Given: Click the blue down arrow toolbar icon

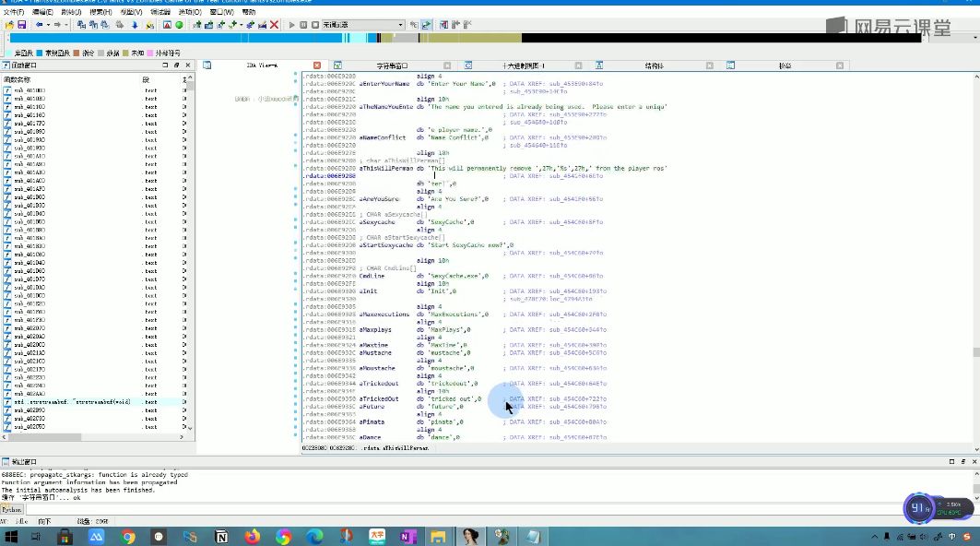Looking at the screenshot, I should (x=135, y=25).
